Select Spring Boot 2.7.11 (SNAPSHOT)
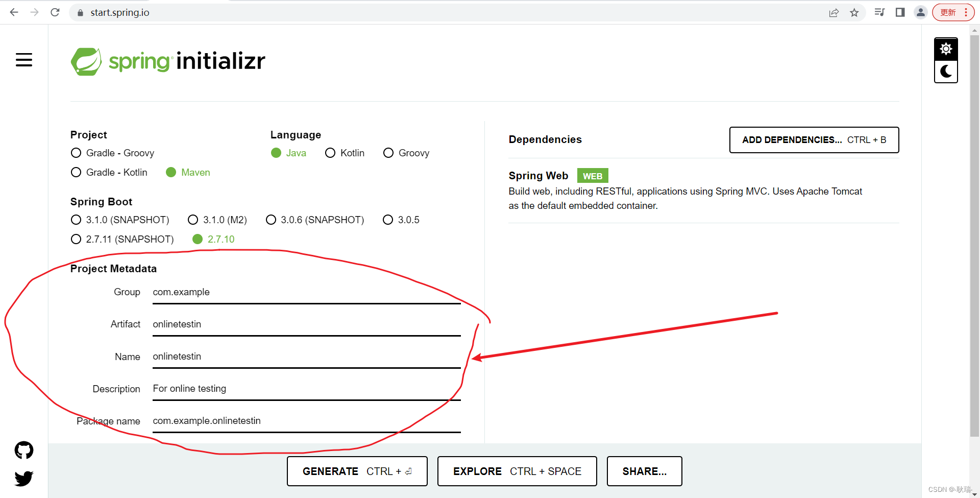The height and width of the screenshot is (498, 980). click(x=122, y=239)
